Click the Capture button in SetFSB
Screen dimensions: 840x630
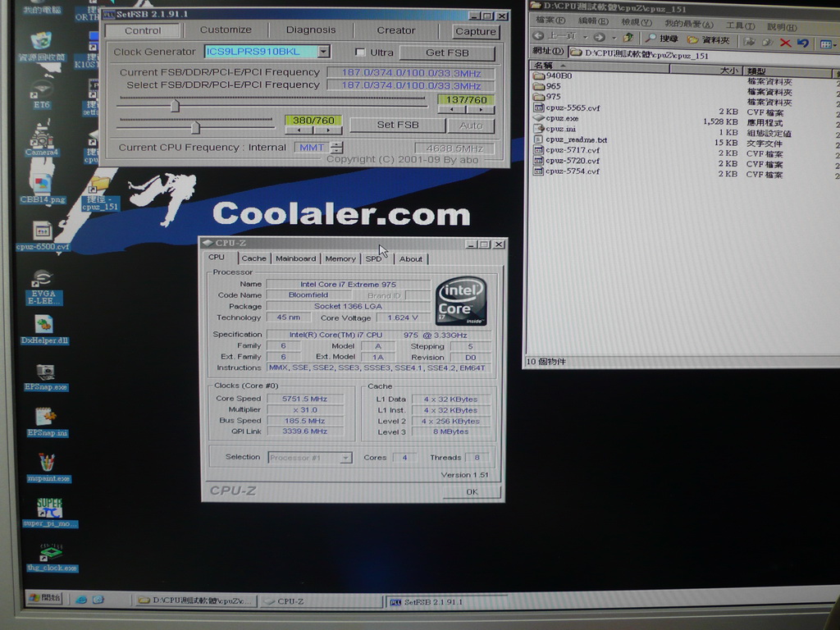[475, 31]
